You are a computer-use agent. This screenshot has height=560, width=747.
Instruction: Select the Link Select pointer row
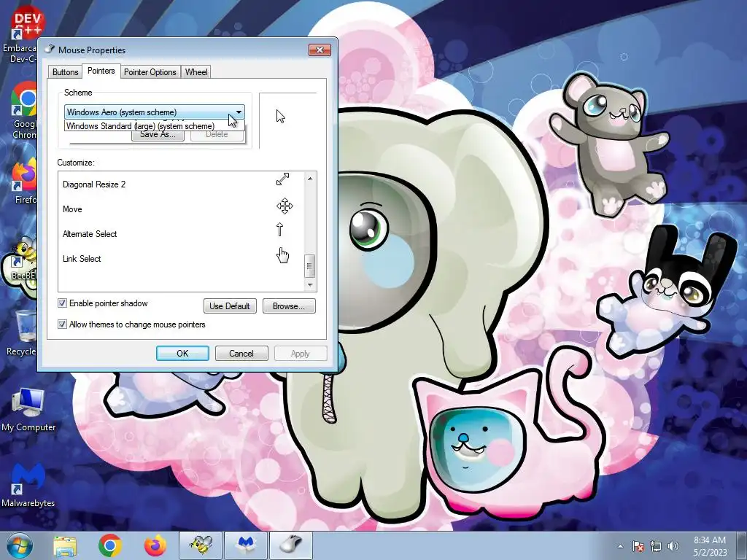[x=180, y=259]
